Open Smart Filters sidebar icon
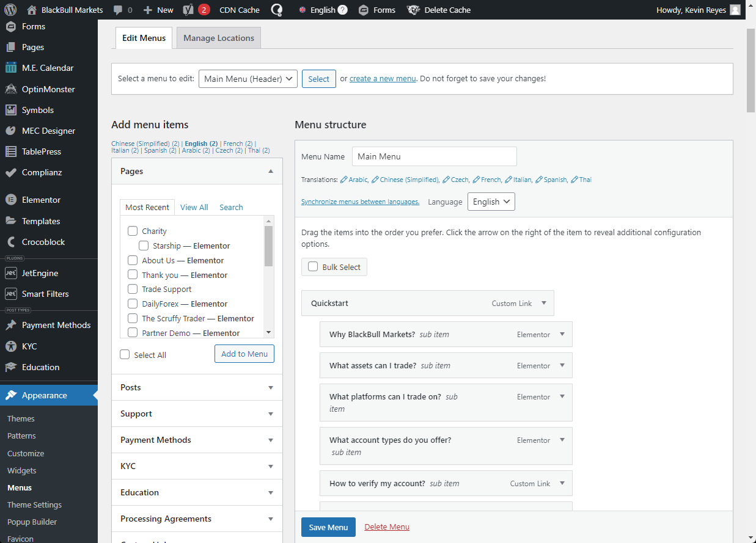The image size is (756, 543). pyautogui.click(x=10, y=294)
